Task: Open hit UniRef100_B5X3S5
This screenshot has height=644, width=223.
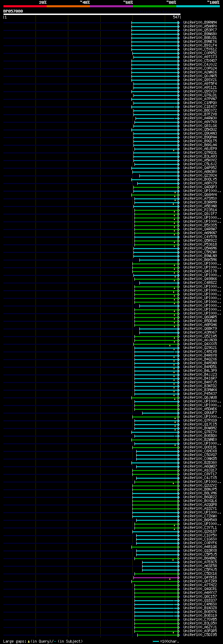Action: pos(200,225)
